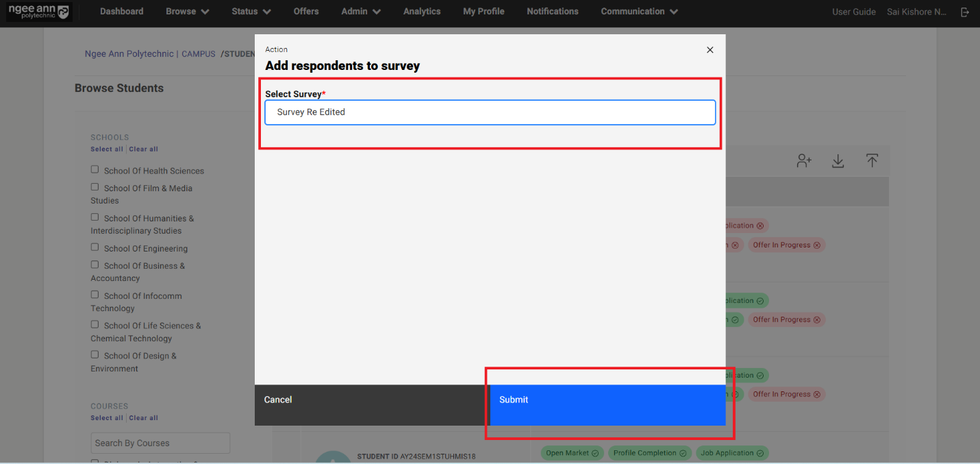
Task: Click the download arrow icon
Action: click(838, 160)
